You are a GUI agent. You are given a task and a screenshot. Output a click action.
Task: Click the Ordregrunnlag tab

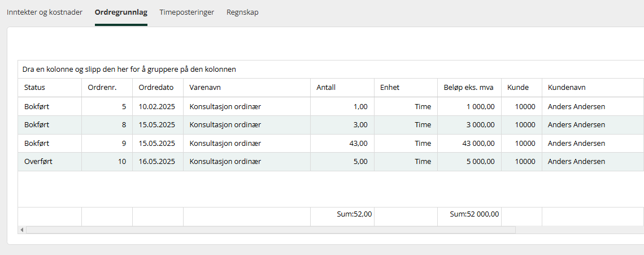[x=121, y=12]
